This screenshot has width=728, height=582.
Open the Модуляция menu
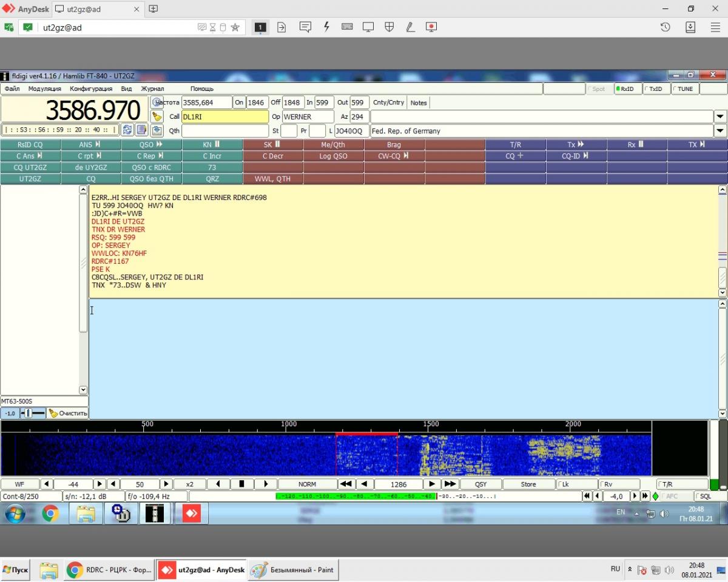coord(44,89)
